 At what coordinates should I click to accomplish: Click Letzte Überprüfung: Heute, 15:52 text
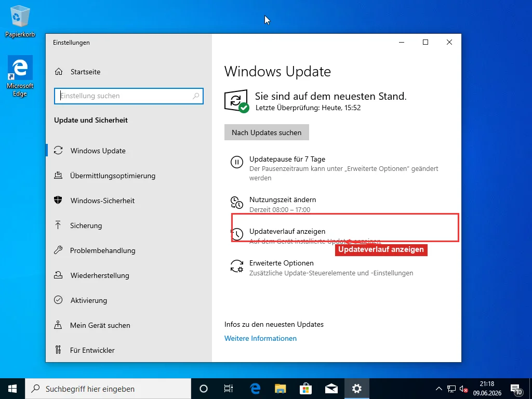click(308, 108)
